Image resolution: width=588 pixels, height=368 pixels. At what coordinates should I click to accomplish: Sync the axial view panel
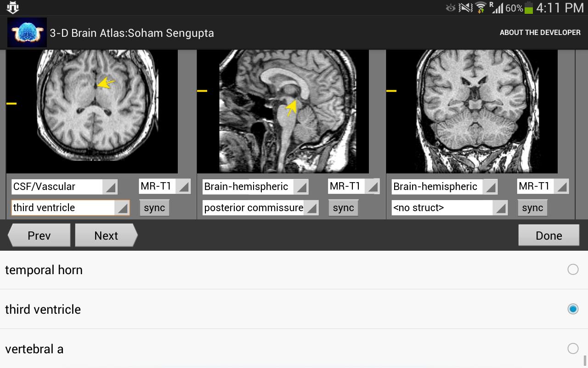tap(154, 208)
